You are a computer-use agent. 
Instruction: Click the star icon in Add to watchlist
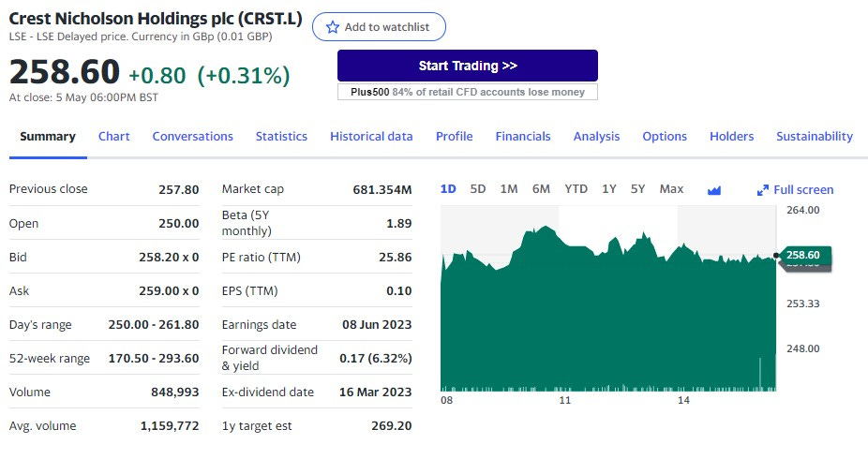point(332,27)
